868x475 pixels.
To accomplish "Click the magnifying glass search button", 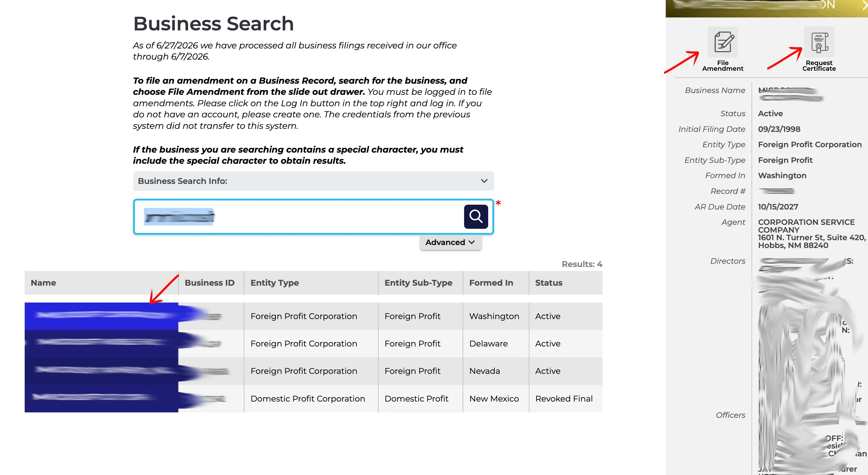I will point(476,216).
